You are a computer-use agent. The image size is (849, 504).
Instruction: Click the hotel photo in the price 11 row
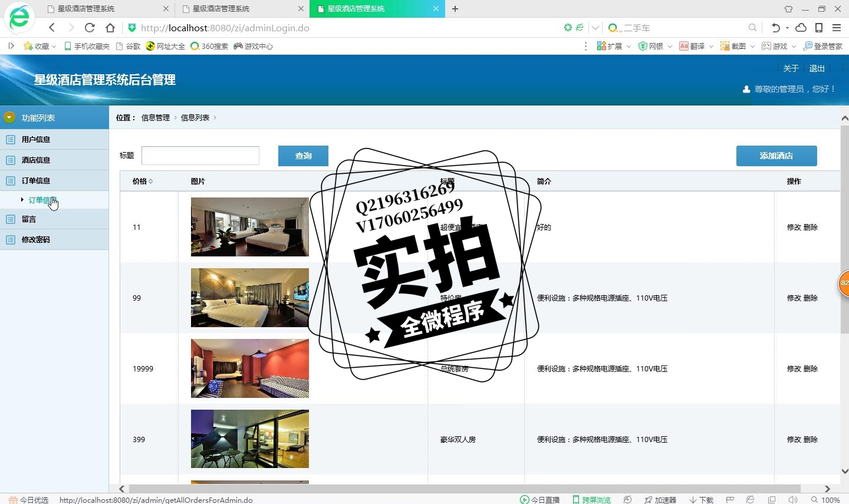point(250,227)
